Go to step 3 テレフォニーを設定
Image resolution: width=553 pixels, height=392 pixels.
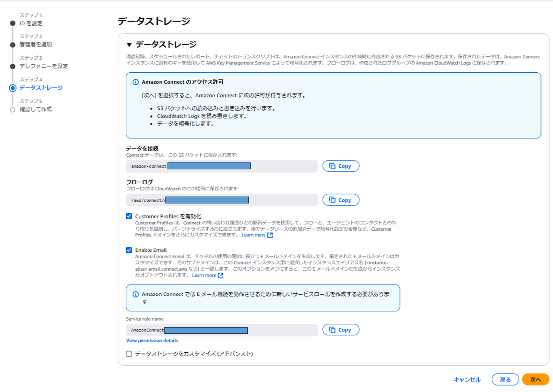(44, 66)
